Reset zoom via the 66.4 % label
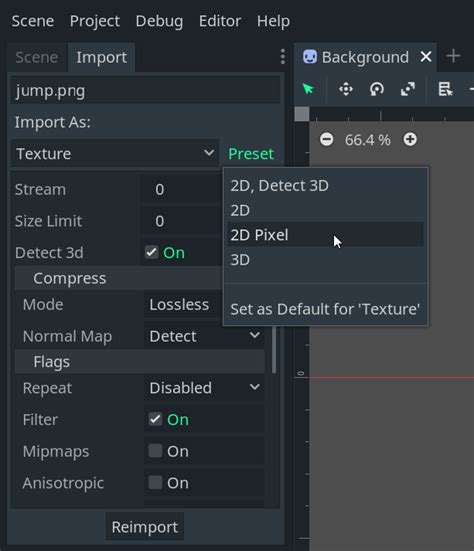 click(x=368, y=140)
